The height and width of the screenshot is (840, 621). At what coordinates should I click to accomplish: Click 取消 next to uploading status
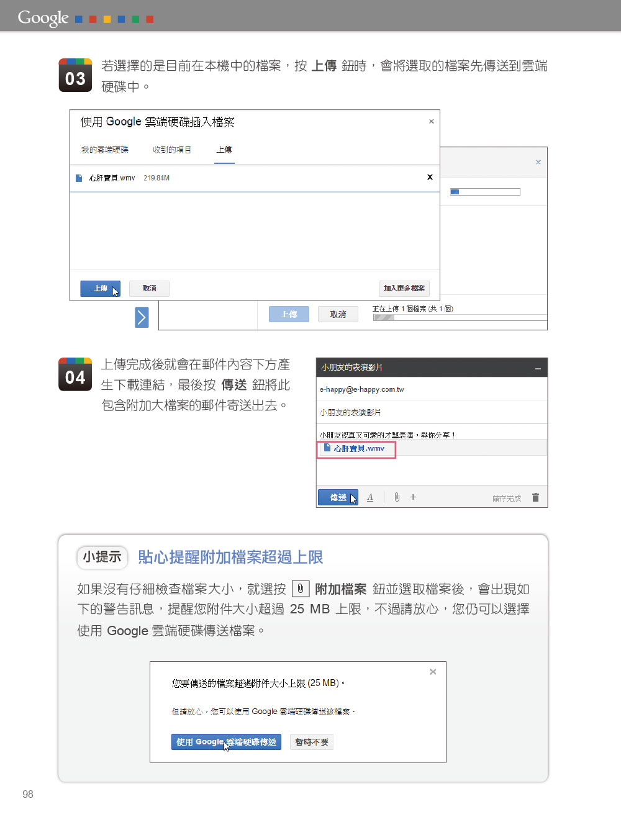pyautogui.click(x=338, y=314)
